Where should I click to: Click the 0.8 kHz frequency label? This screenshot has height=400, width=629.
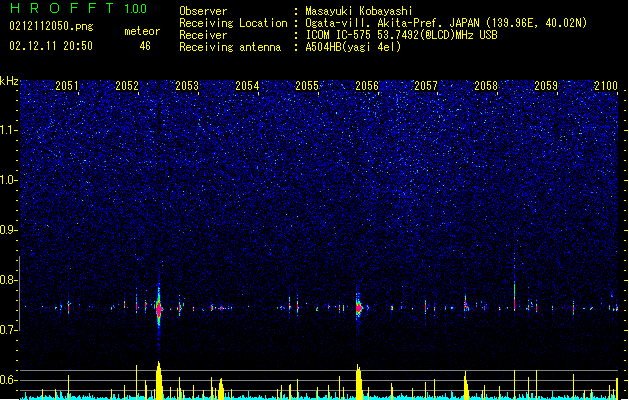(x=9, y=280)
